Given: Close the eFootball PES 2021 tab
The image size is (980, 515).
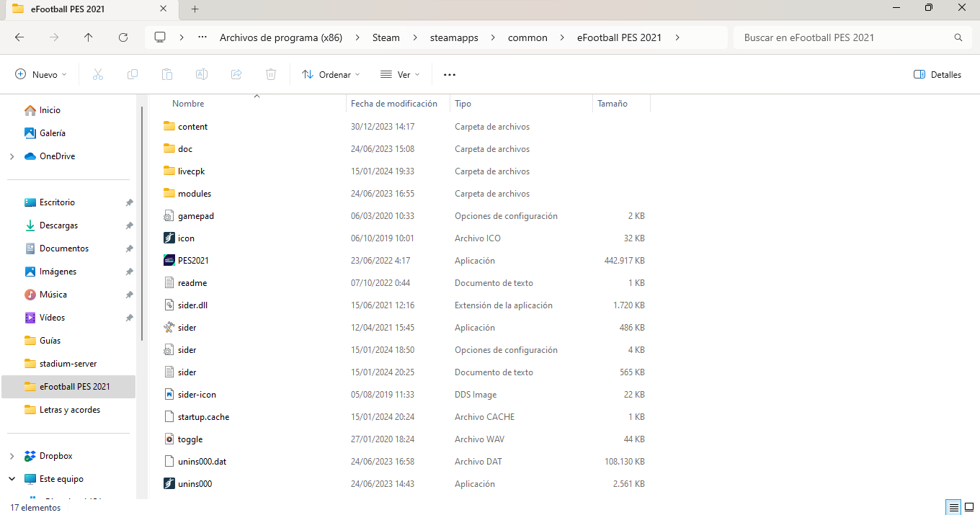Looking at the screenshot, I should pos(164,9).
